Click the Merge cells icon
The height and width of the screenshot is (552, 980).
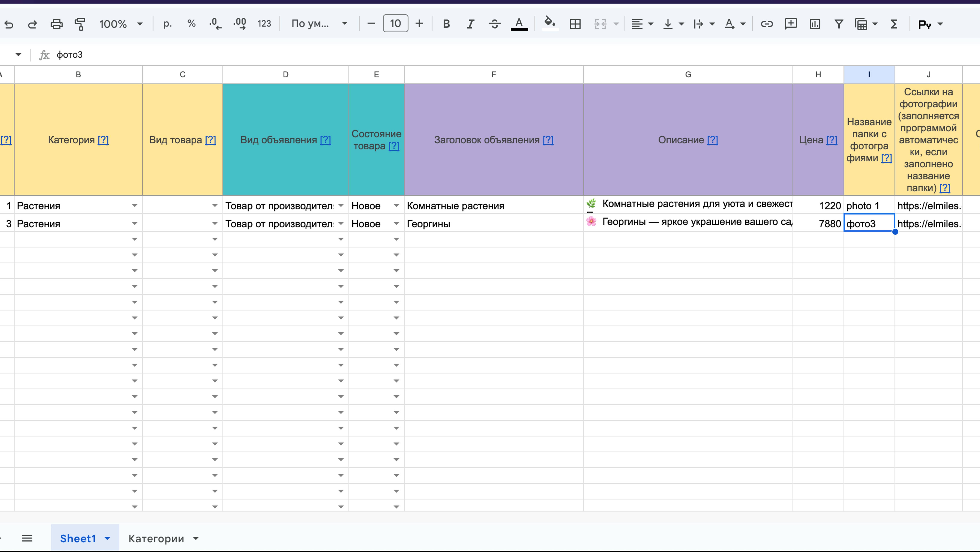point(600,24)
